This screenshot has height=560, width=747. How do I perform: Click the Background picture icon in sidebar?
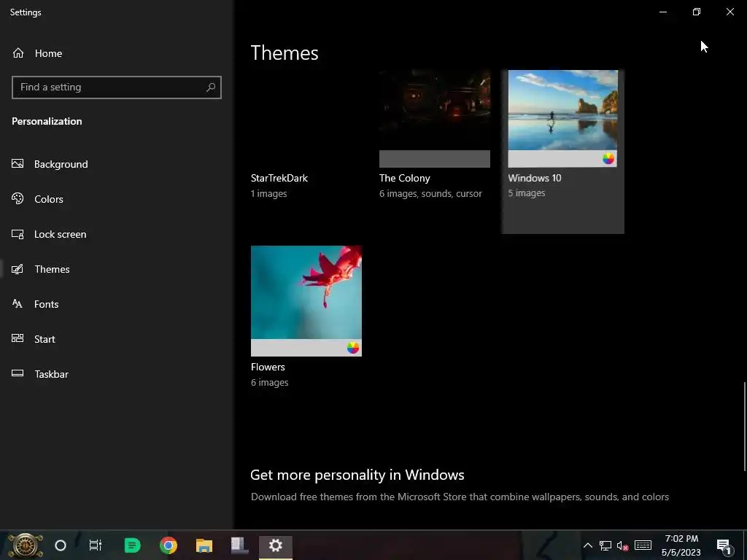[x=18, y=164]
